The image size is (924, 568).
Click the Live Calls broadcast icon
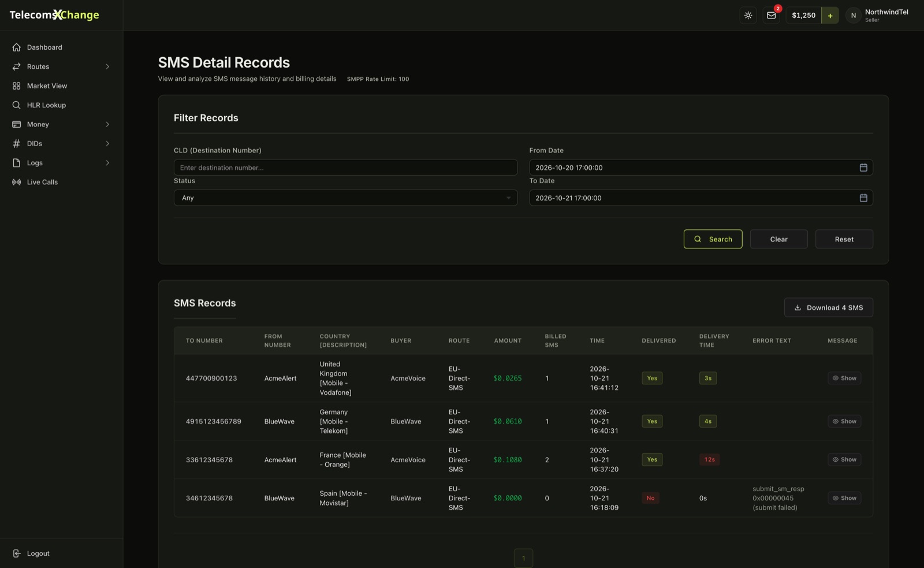coord(16,182)
